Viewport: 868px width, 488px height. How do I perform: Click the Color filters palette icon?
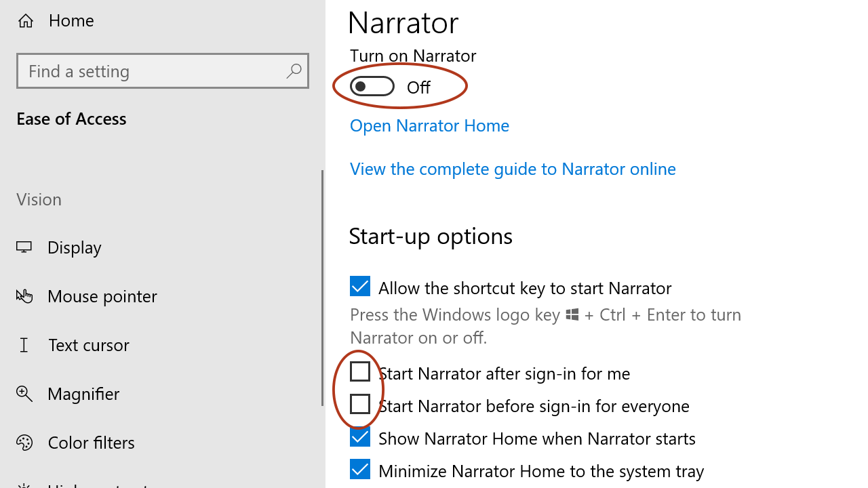[x=24, y=443]
